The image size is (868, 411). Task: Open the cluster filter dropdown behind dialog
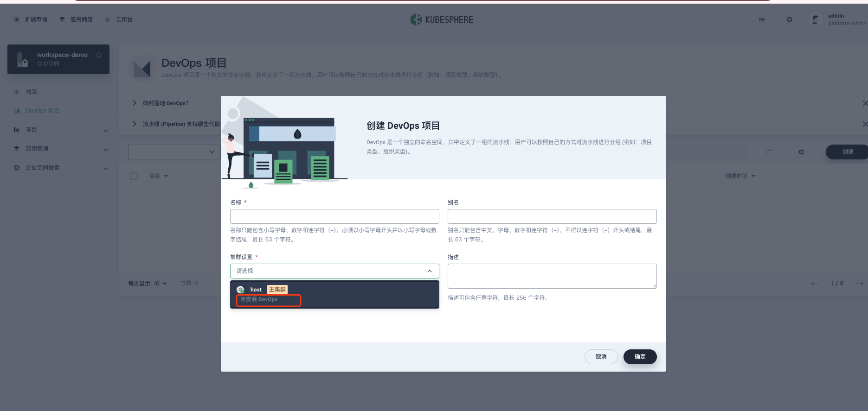[174, 152]
